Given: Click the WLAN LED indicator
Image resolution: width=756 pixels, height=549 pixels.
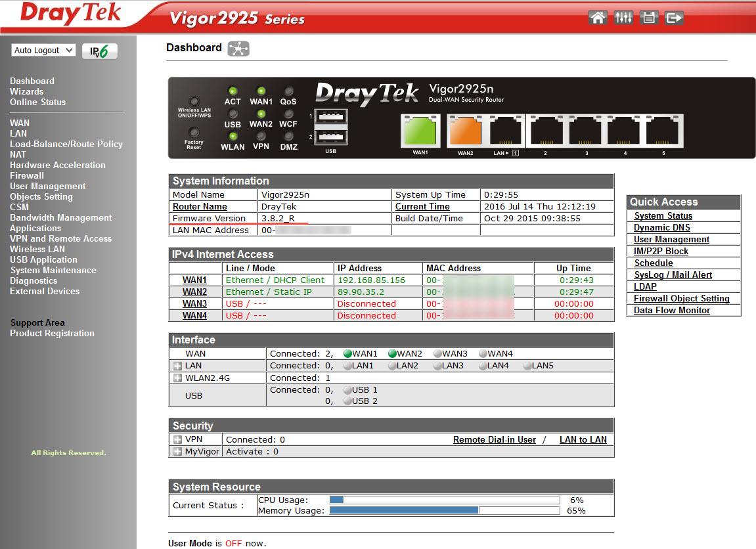Looking at the screenshot, I should [233, 137].
